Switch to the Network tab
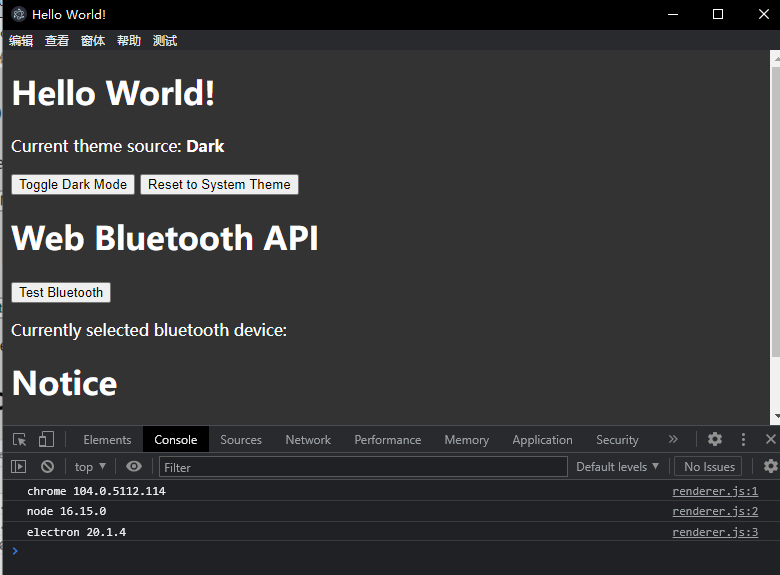This screenshot has width=780, height=575. [308, 440]
